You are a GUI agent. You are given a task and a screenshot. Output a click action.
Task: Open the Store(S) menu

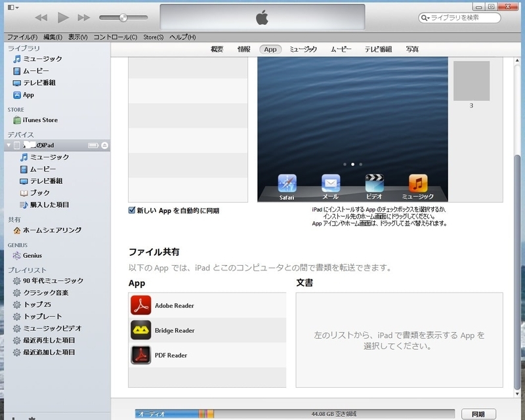coord(154,37)
